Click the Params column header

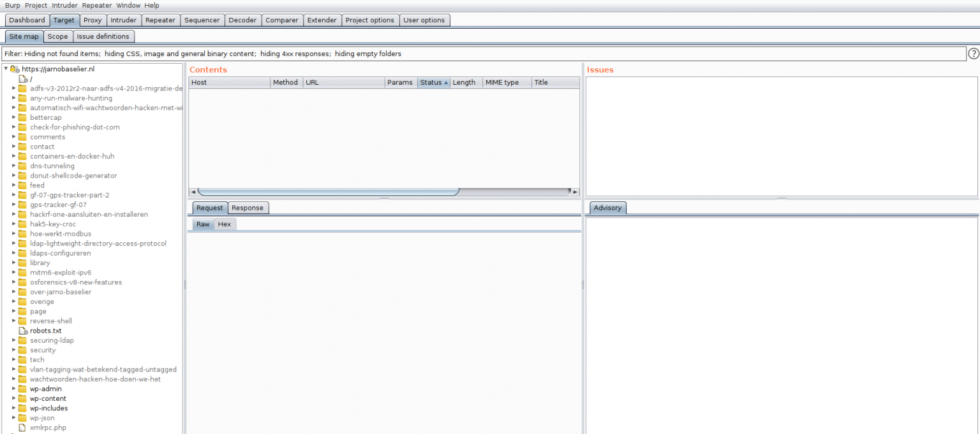click(401, 82)
